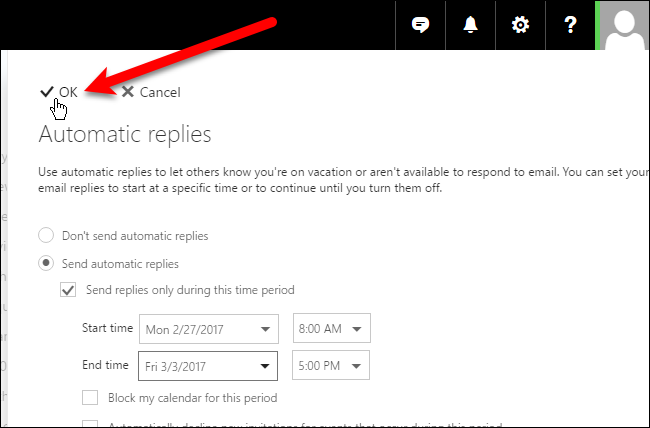Enable Block my calendar for this period

(90, 397)
